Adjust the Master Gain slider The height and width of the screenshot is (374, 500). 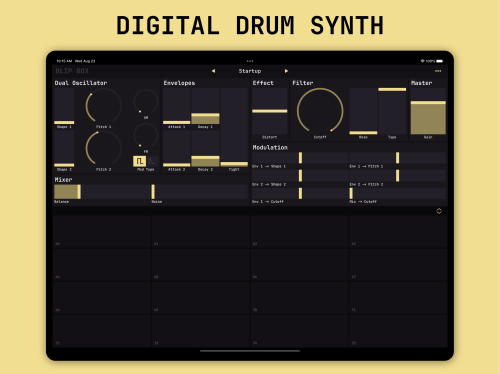point(428,111)
